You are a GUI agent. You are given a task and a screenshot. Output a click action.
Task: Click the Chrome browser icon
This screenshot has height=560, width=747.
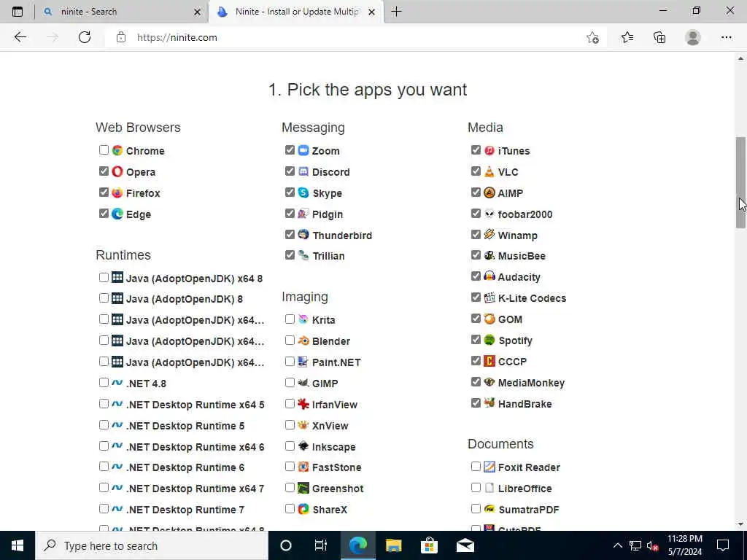click(x=117, y=150)
